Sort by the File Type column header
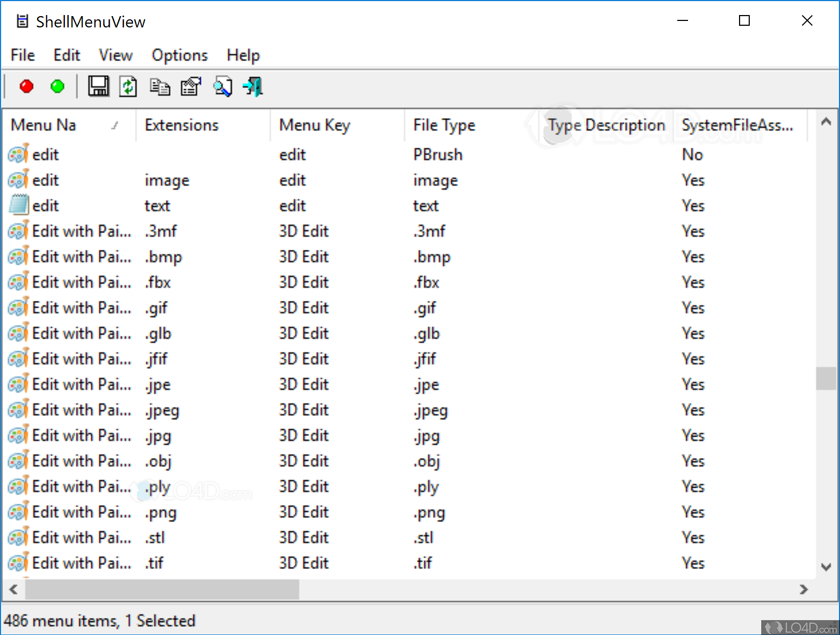 tap(444, 125)
